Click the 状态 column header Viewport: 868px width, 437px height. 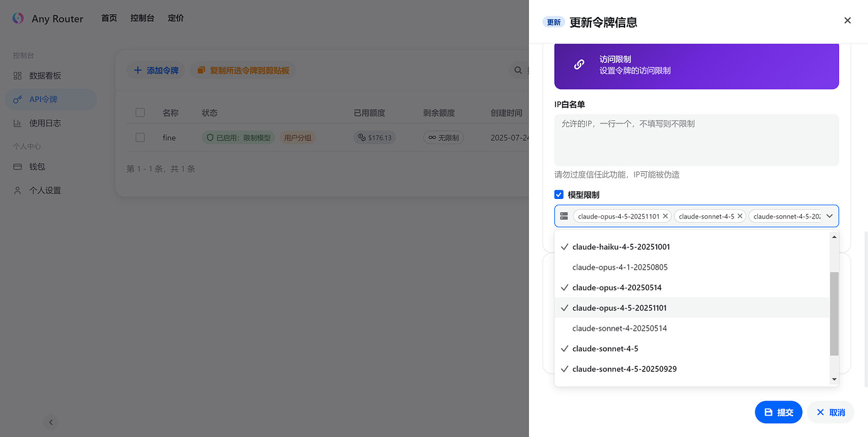[x=209, y=113]
